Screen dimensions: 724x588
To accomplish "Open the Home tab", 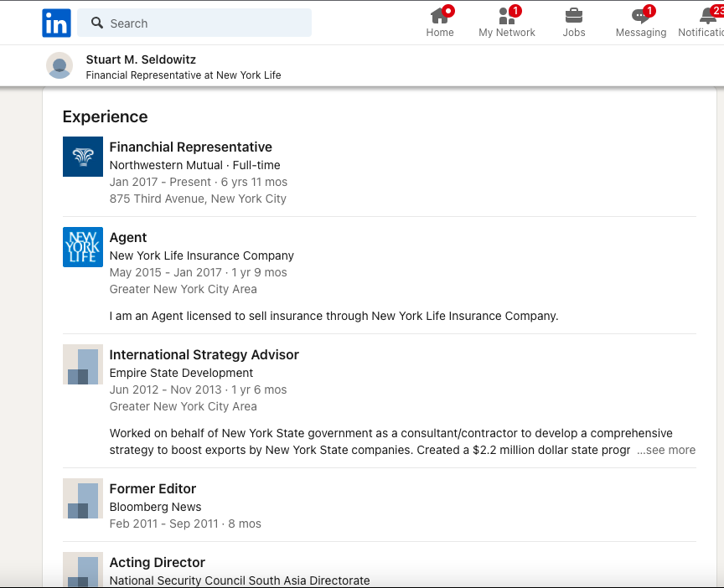I will coord(440,22).
